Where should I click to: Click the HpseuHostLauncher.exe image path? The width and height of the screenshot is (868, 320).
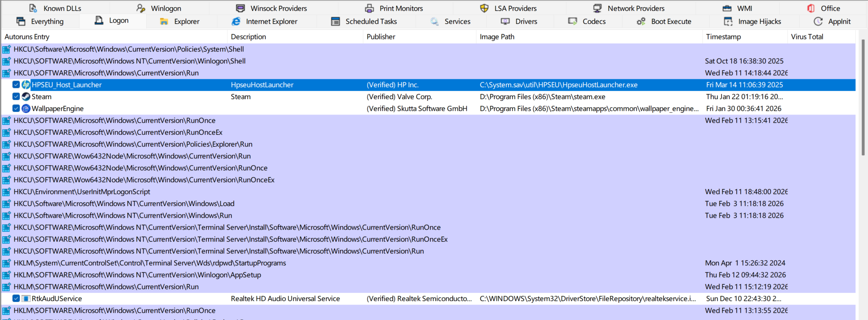point(559,85)
